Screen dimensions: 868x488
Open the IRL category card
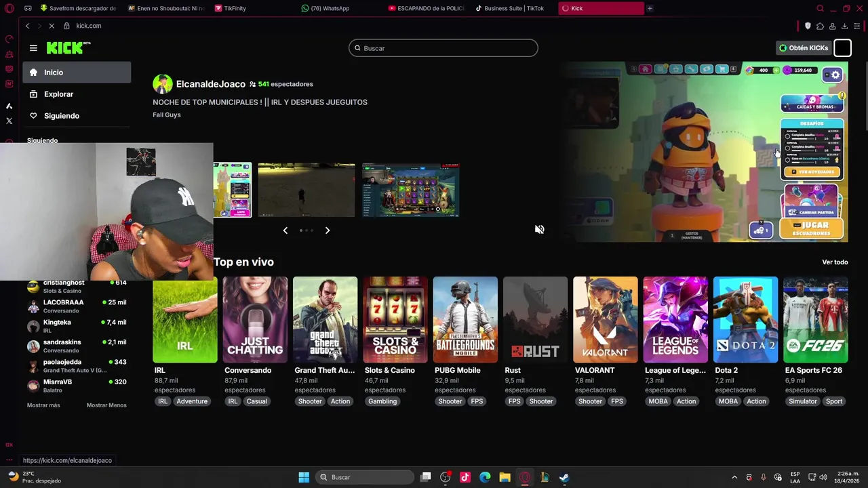click(185, 320)
